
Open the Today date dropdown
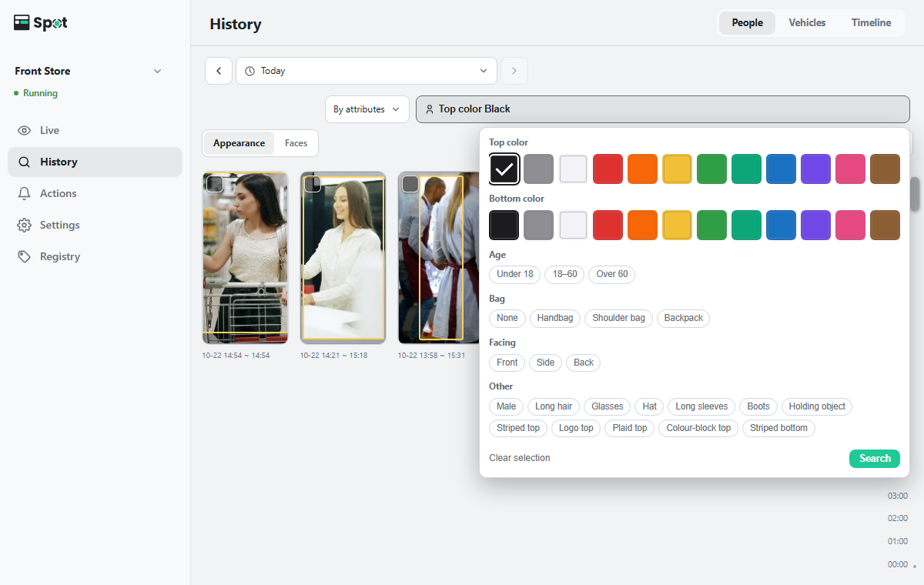click(367, 71)
